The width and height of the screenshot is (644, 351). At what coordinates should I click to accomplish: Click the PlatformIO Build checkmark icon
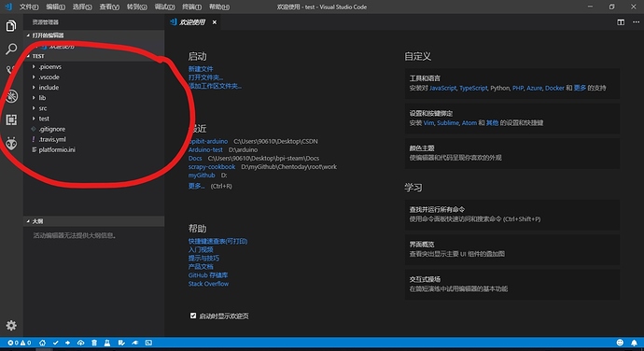pyautogui.click(x=55, y=343)
